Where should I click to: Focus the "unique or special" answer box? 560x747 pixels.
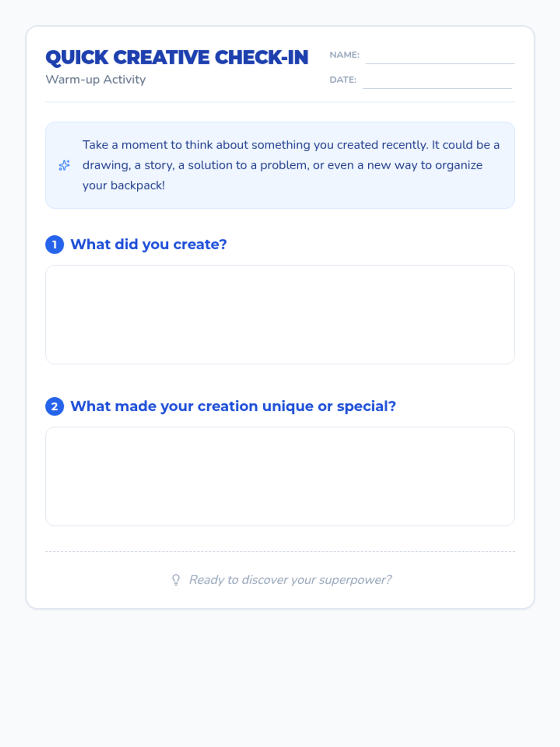pyautogui.click(x=280, y=476)
